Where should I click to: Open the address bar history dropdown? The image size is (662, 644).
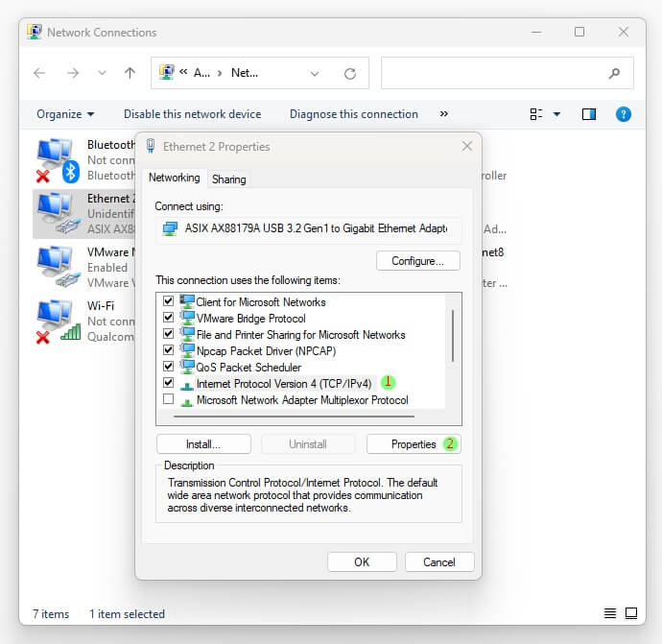point(315,73)
